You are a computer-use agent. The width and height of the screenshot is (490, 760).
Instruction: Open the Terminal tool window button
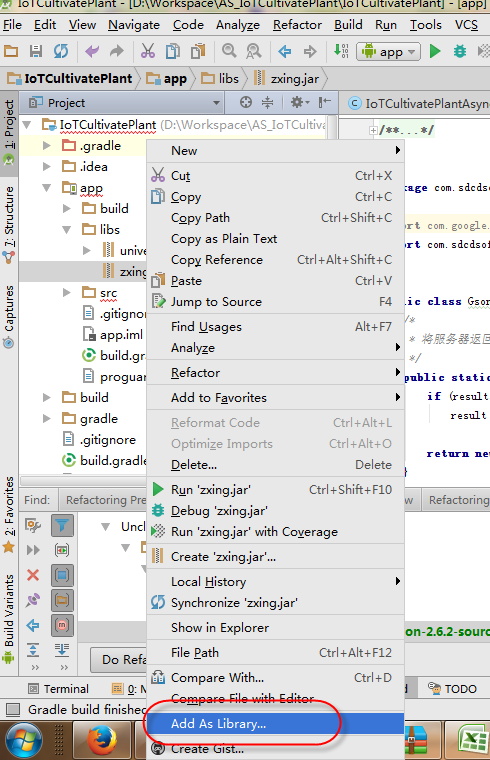[x=59, y=689]
